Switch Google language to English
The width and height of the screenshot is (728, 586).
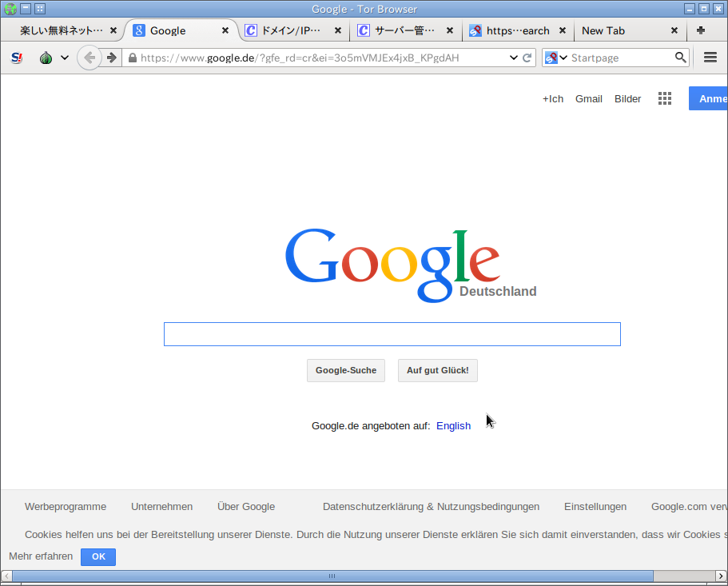[x=454, y=426]
